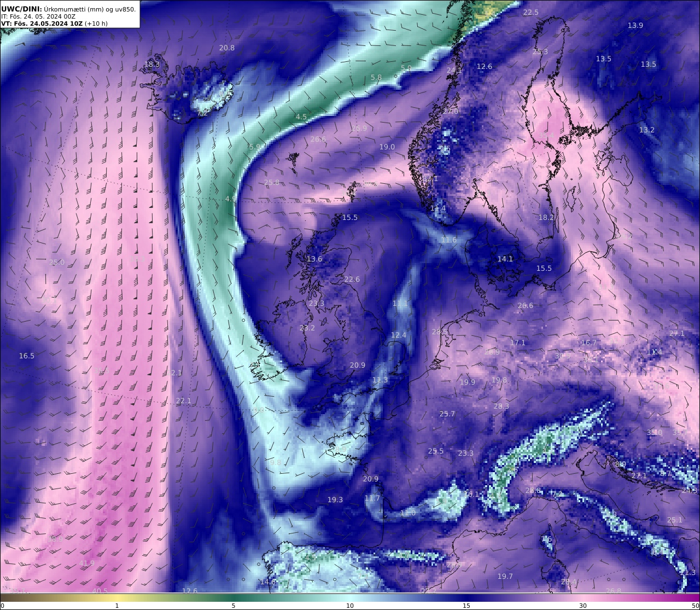Click the 13.6 value over Scotland

(314, 259)
